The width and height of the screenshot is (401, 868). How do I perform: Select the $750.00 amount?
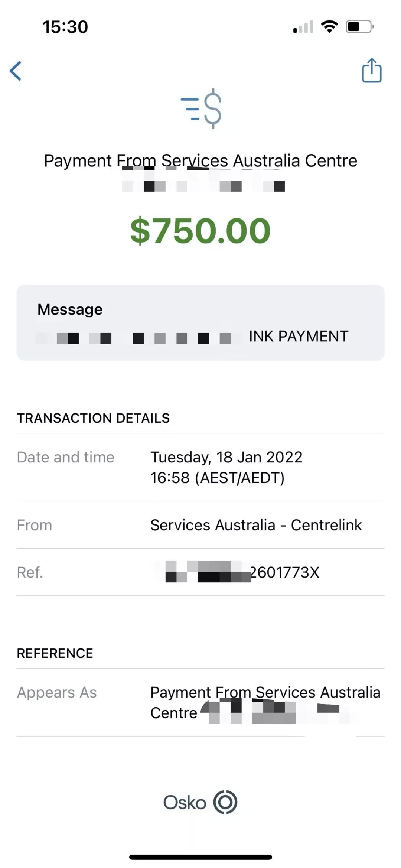tap(200, 230)
